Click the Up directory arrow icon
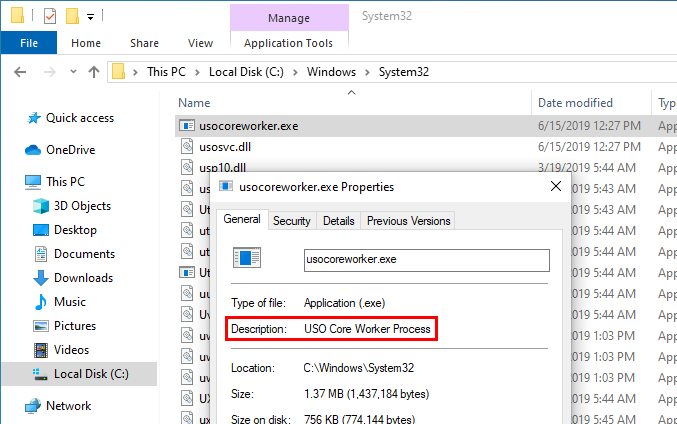The width and height of the screenshot is (677, 424). [94, 72]
